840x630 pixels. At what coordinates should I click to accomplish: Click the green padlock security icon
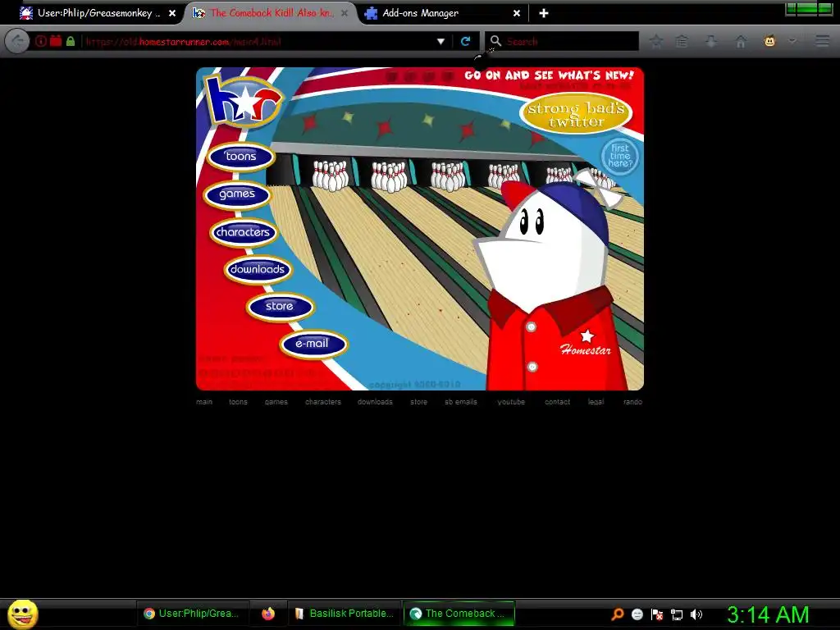coord(71,41)
